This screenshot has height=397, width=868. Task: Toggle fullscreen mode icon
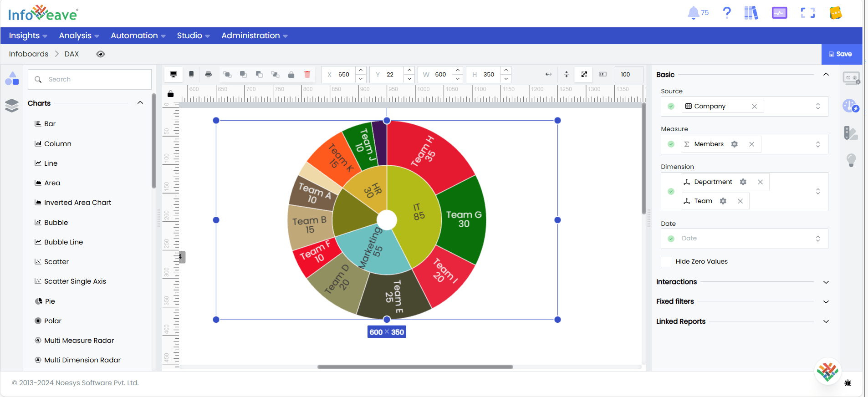pyautogui.click(x=808, y=13)
